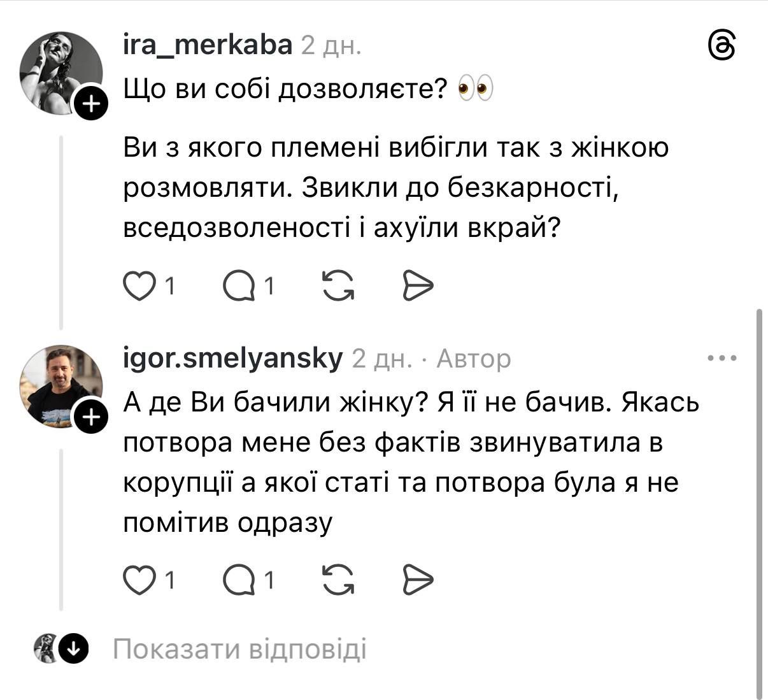Follow igor.smelyansky using the plus badge
This screenshot has width=768, height=700.
(x=92, y=417)
